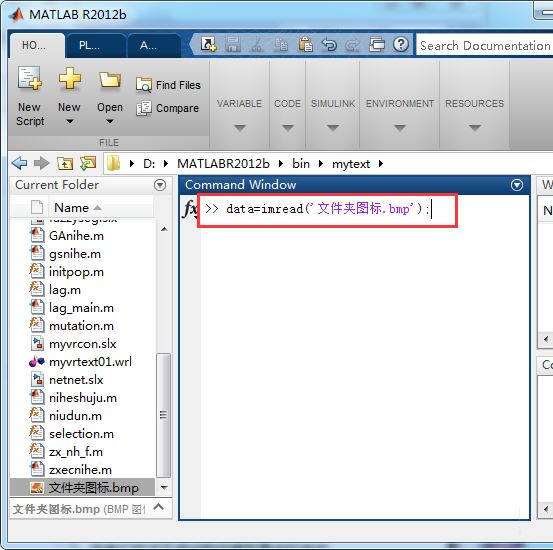Click the Search Documentation field

tap(485, 45)
